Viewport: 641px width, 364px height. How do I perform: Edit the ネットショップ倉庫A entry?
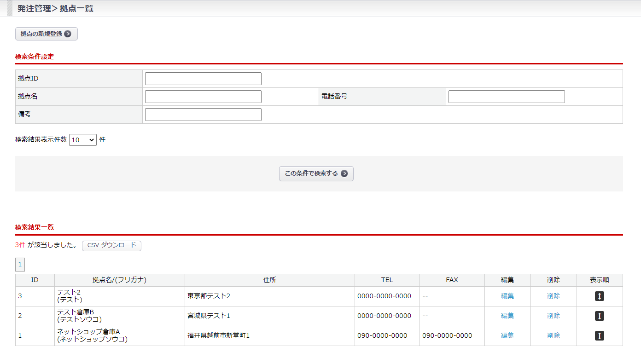507,335
